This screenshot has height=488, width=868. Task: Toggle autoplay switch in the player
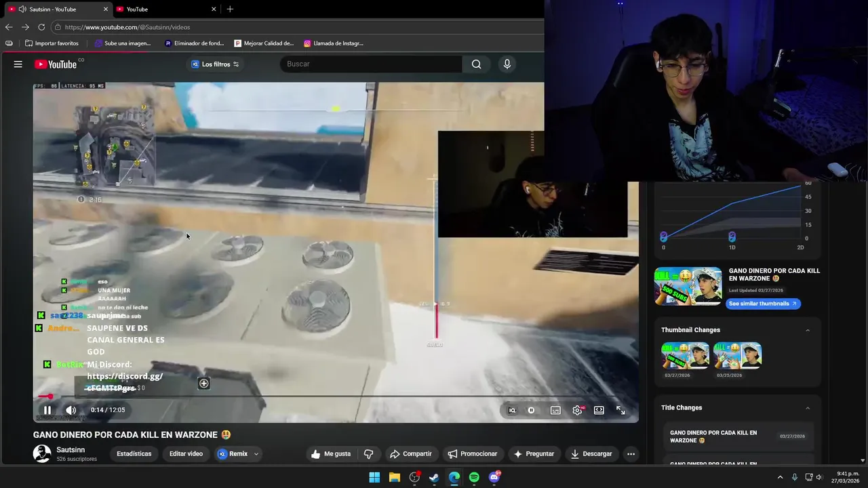click(x=531, y=410)
